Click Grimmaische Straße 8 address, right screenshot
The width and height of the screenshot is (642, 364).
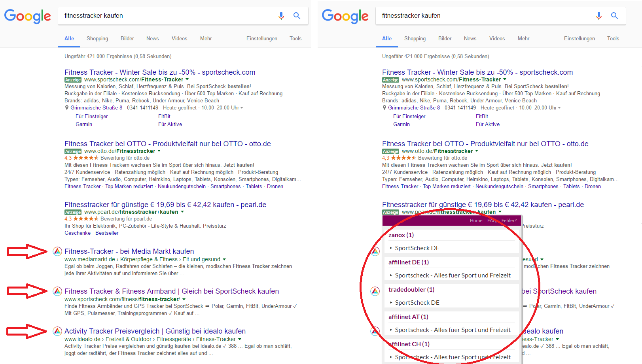pyautogui.click(x=414, y=108)
